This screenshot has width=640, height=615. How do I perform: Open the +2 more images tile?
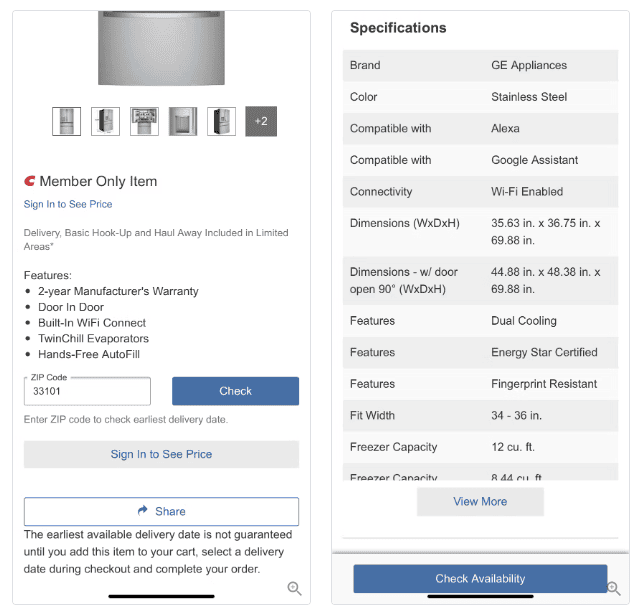[261, 122]
